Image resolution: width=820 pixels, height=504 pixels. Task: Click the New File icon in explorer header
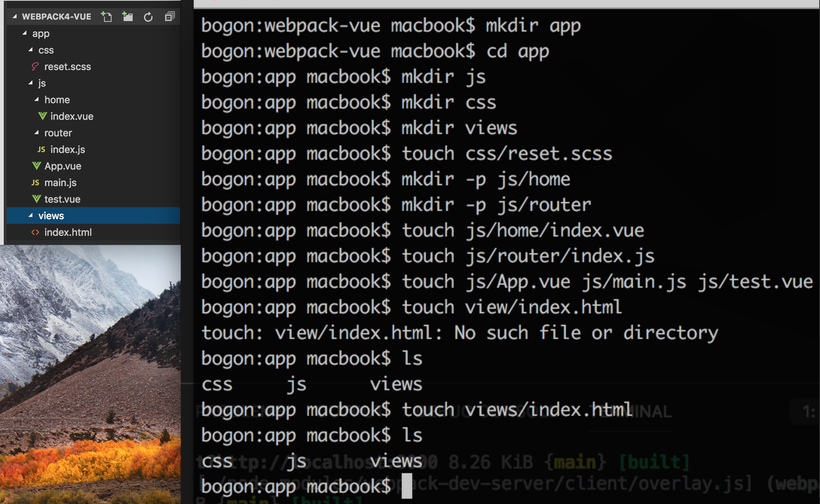coord(107,17)
